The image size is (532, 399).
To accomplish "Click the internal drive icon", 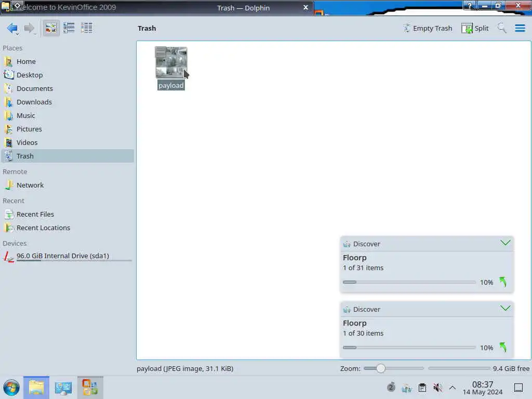I will (9, 257).
